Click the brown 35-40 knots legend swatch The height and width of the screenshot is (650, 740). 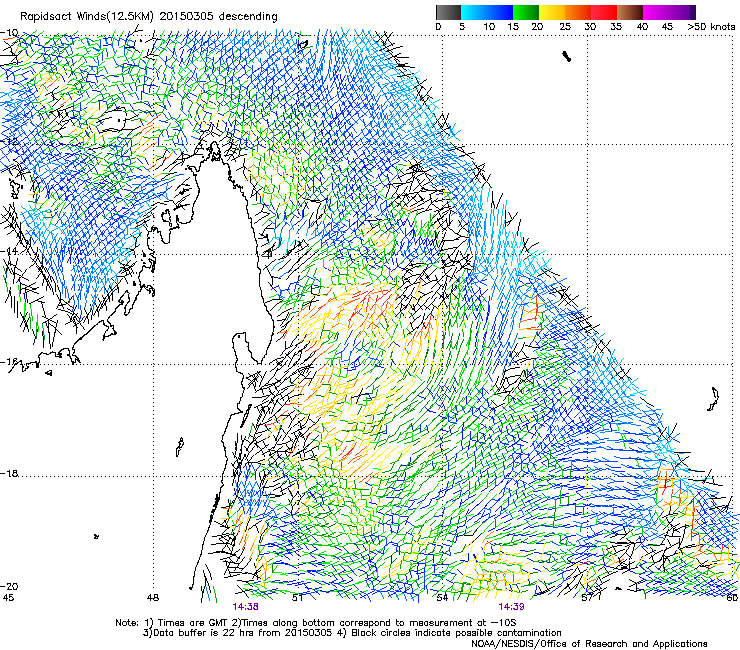[630, 12]
